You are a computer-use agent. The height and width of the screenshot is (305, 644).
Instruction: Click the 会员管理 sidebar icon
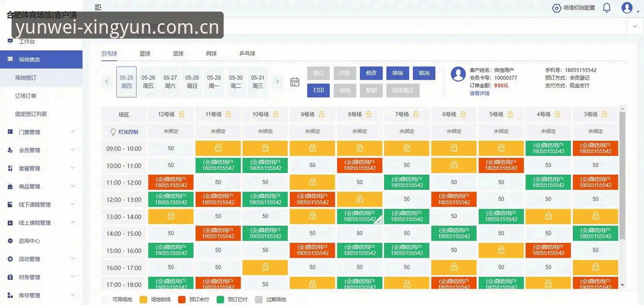pos(10,150)
